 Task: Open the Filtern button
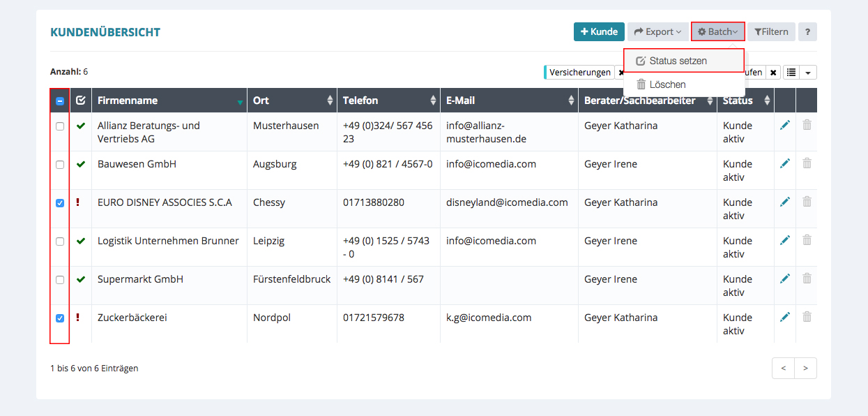pyautogui.click(x=771, y=31)
